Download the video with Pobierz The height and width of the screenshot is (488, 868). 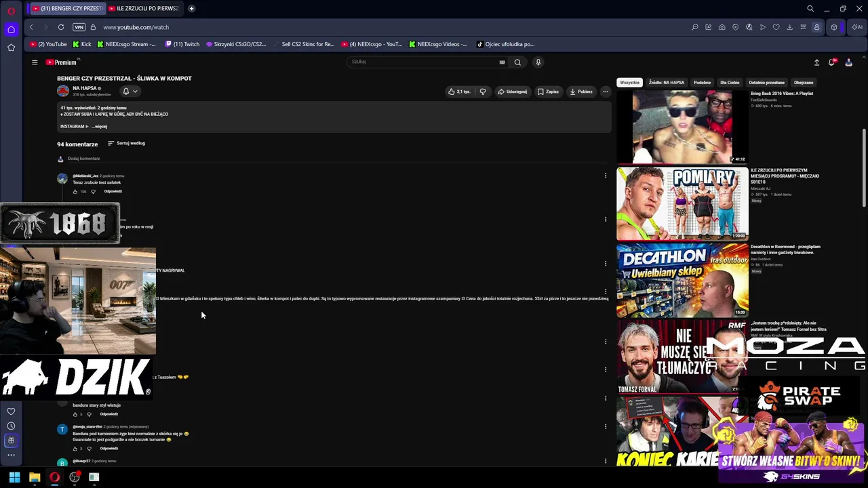[x=581, y=91]
